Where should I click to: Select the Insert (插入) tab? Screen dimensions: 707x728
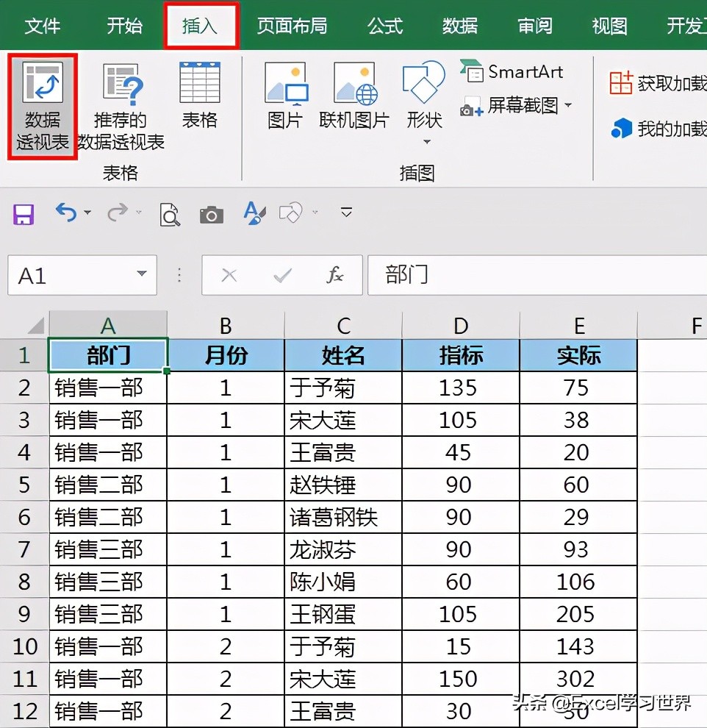click(200, 26)
